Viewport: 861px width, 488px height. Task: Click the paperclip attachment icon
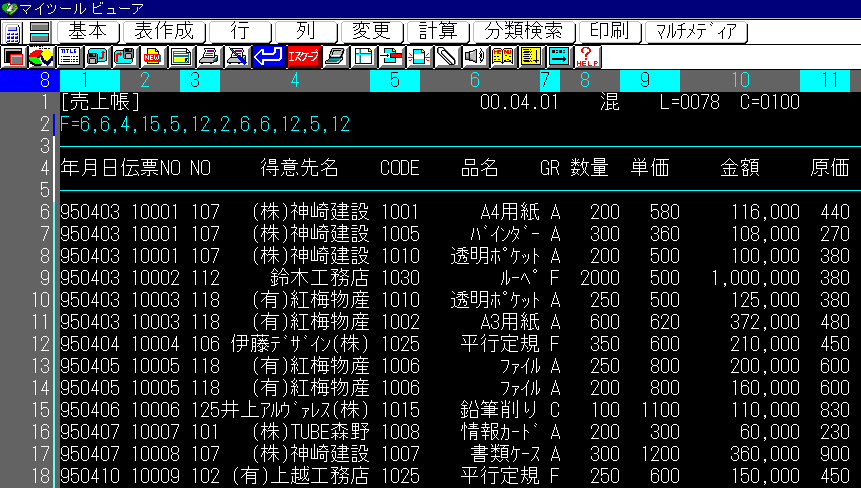(x=448, y=57)
